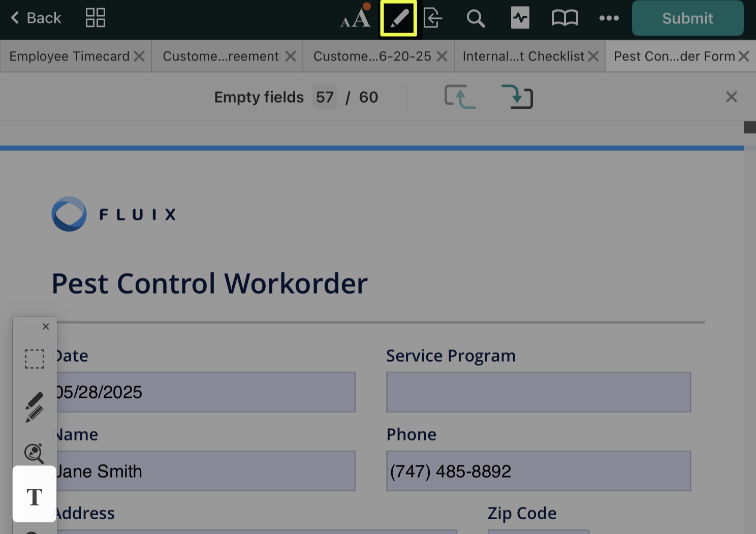Open search with magnifier icon
756x534 pixels.
click(x=476, y=18)
